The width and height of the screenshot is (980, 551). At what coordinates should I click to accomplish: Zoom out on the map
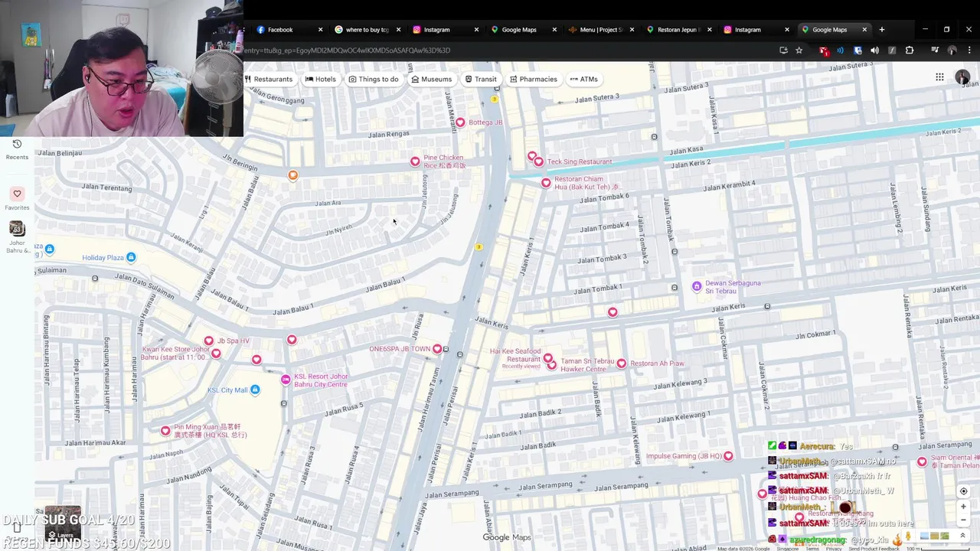pyautogui.click(x=963, y=520)
